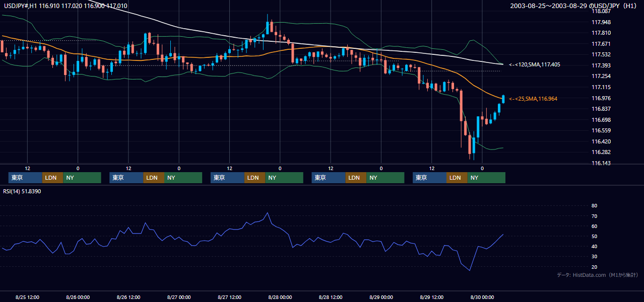Click price axis value 116.837
This screenshot has height=302, width=644.
[x=601, y=109]
